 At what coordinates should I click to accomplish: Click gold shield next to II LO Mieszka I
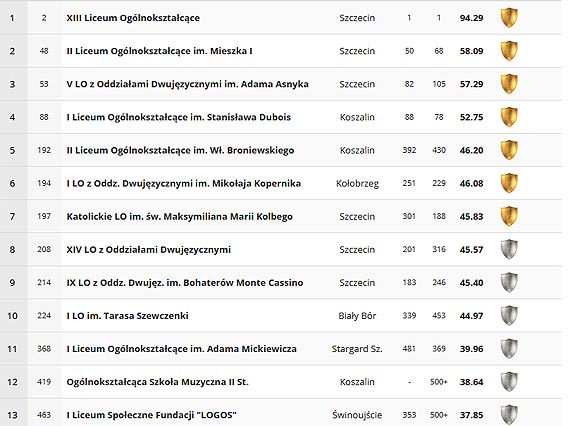(x=509, y=51)
